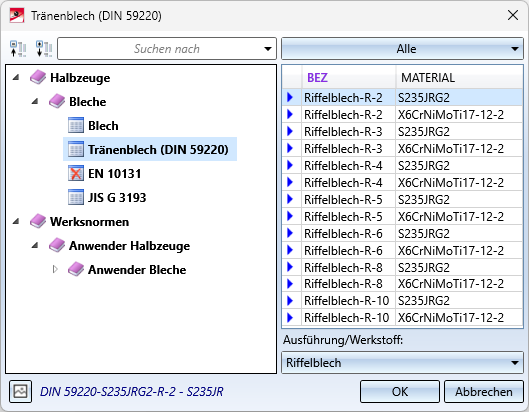The height and width of the screenshot is (412, 529).
Task: Click the JIS G 3193 table icon
Action: click(76, 197)
